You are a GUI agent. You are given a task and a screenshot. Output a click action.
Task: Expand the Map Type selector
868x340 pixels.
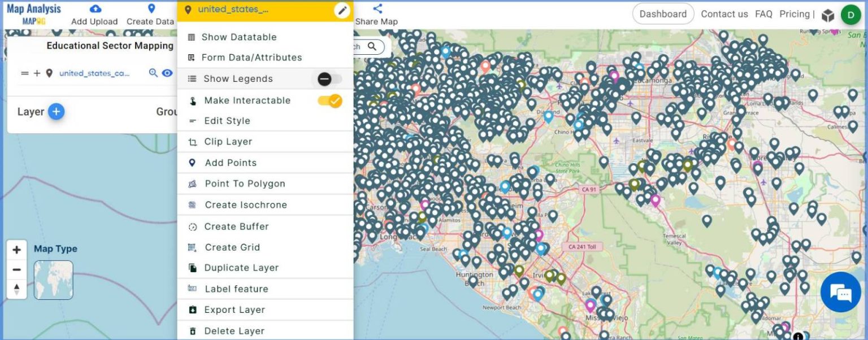[55, 249]
